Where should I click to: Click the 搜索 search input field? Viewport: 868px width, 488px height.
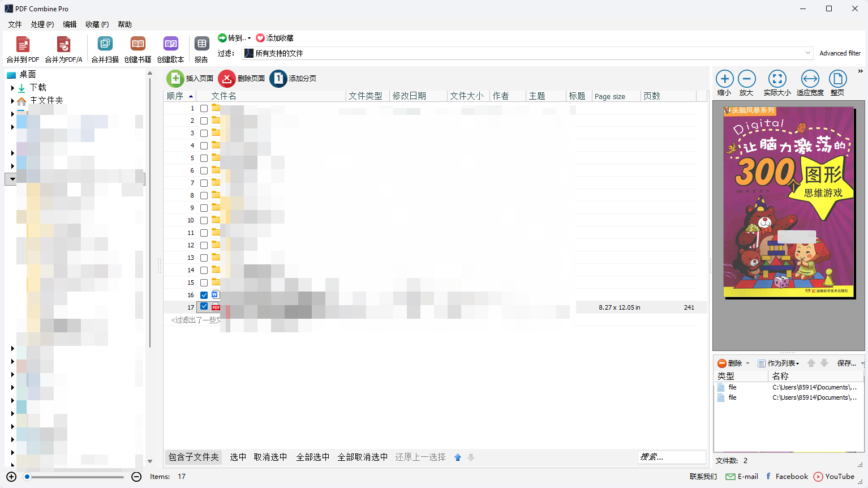672,457
